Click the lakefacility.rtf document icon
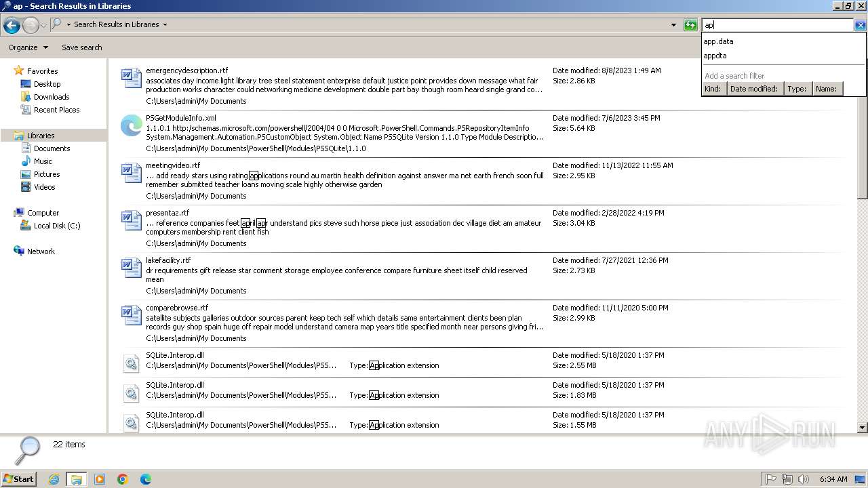This screenshot has height=488, width=868. click(x=131, y=268)
